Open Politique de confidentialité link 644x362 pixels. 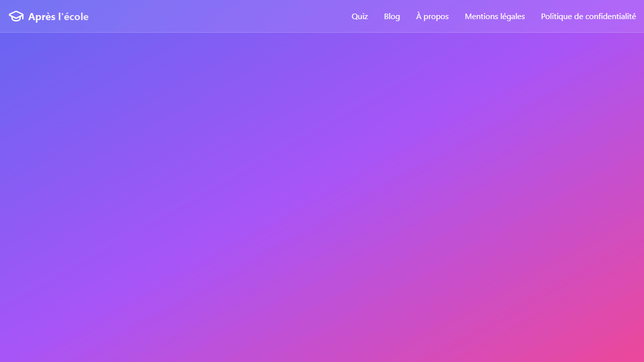tap(588, 16)
